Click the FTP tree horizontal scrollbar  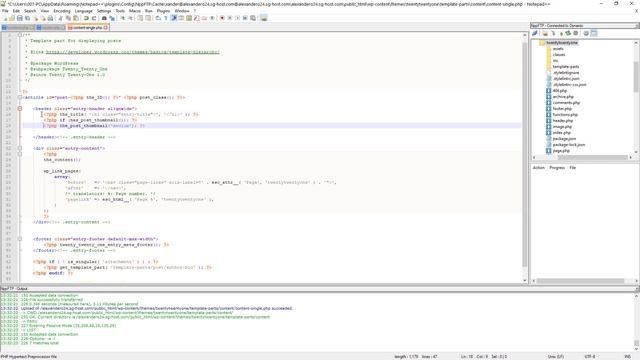[592, 157]
